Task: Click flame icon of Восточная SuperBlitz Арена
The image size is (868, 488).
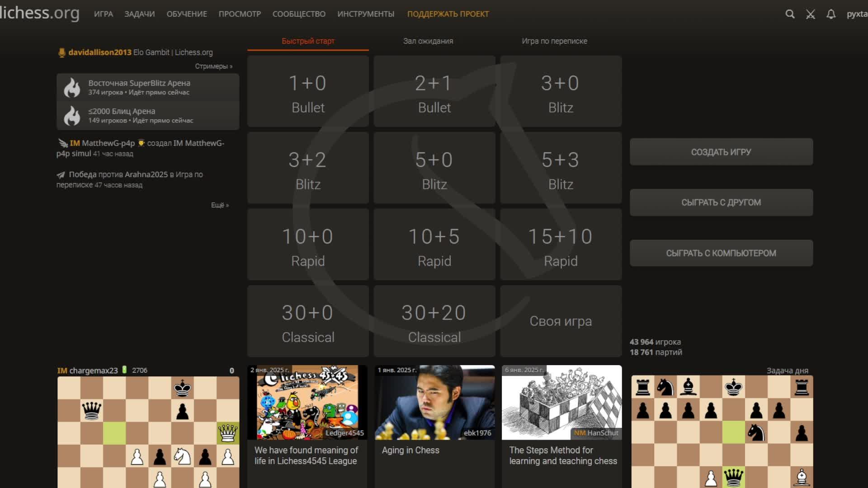Action: [72, 88]
